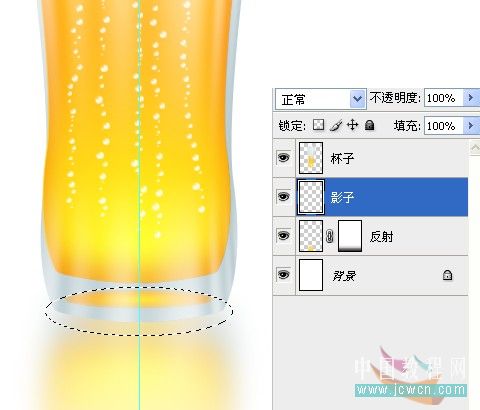Hide the 反射 layer
This screenshot has height=410, width=480.
tap(284, 236)
